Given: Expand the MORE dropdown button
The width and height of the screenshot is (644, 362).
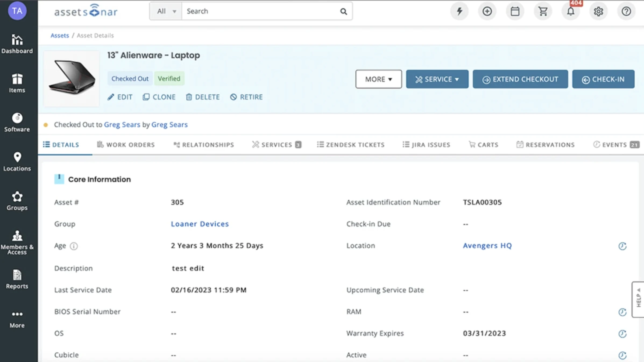Looking at the screenshot, I should (378, 79).
